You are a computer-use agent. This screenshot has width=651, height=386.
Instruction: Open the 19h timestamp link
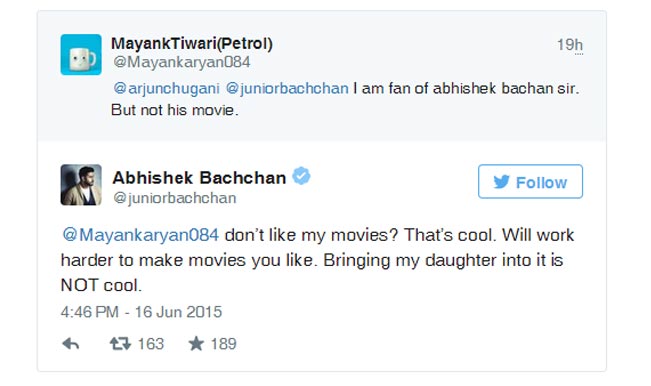tap(570, 45)
